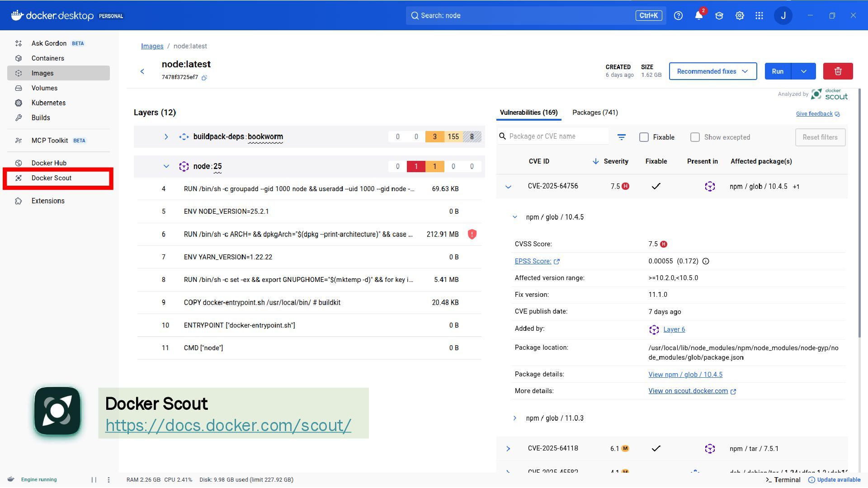This screenshot has height=488, width=868.
Task: Copy the image ID 7478f3725ef7
Action: pos(204,78)
